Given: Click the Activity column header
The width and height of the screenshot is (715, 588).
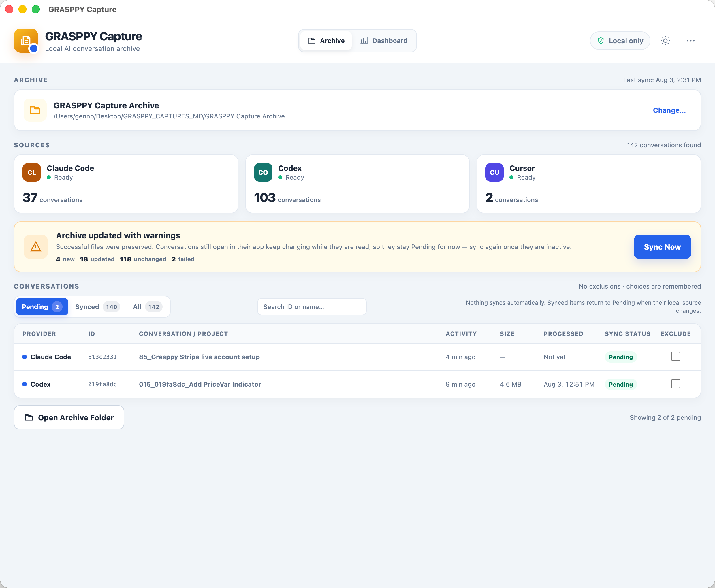Looking at the screenshot, I should pyautogui.click(x=461, y=333).
